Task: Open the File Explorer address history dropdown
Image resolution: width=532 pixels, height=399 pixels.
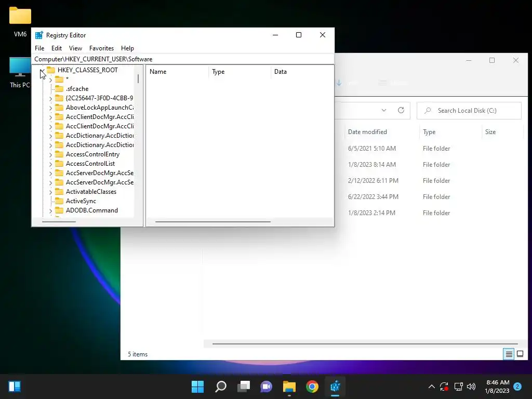Action: tap(384, 110)
